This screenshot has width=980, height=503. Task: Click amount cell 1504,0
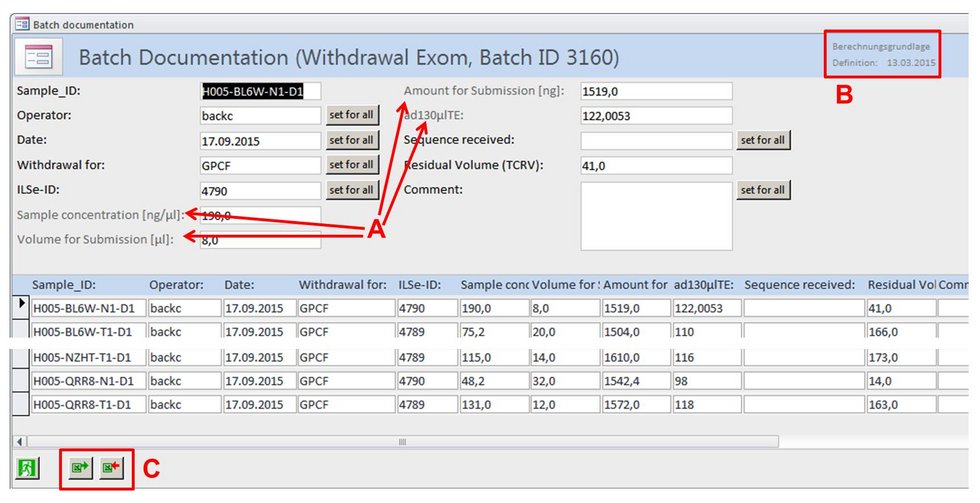click(636, 331)
